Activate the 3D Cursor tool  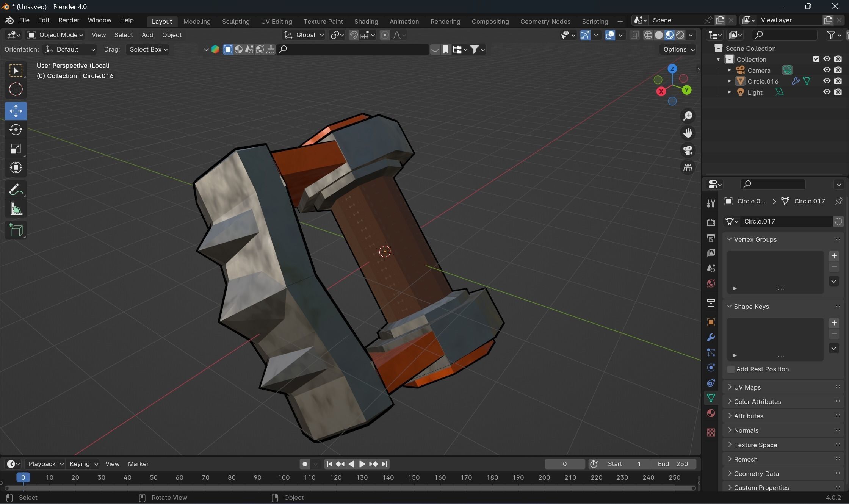16,89
